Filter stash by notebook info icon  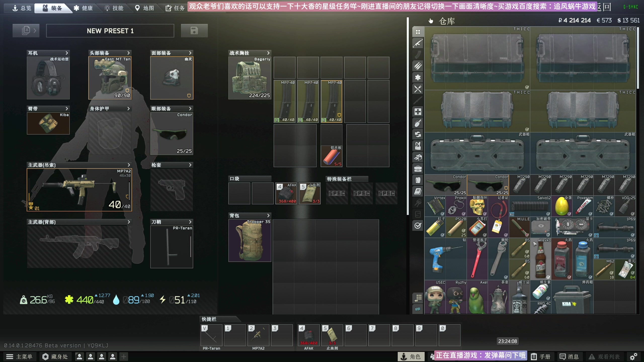pyautogui.click(x=418, y=192)
